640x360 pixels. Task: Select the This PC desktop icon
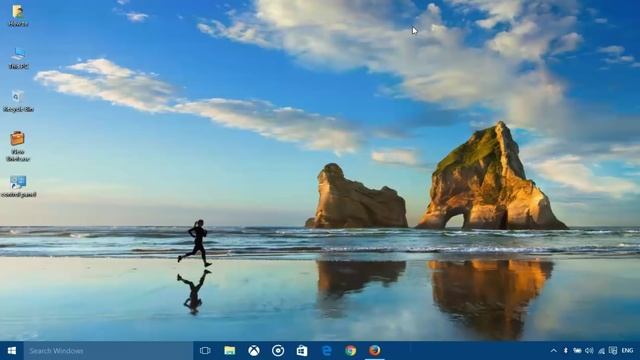point(18,58)
